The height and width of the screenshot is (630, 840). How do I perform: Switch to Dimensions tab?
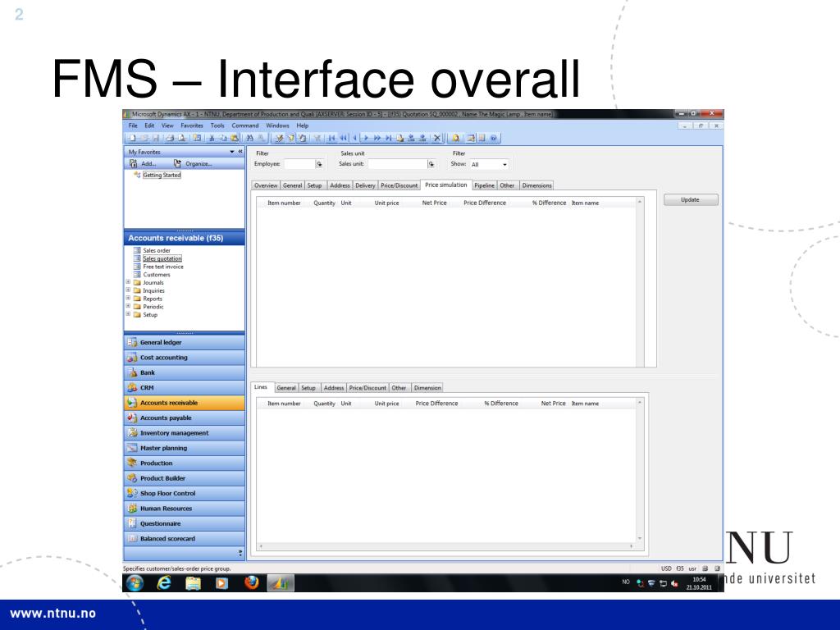coord(536,185)
